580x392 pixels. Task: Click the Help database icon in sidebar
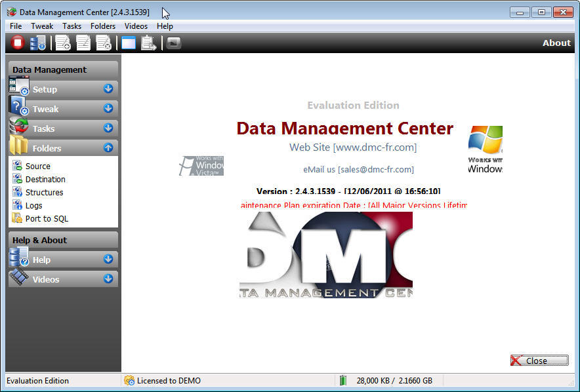pos(19,257)
